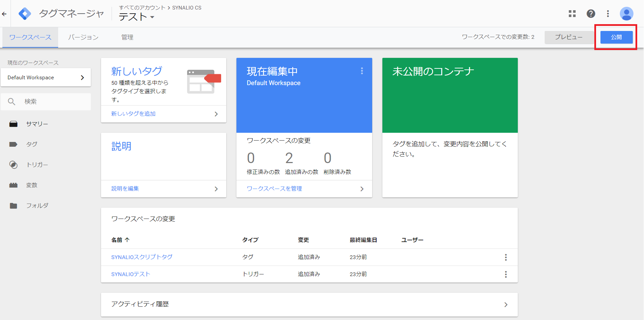Click the 削除済み数 label

pos(337,172)
